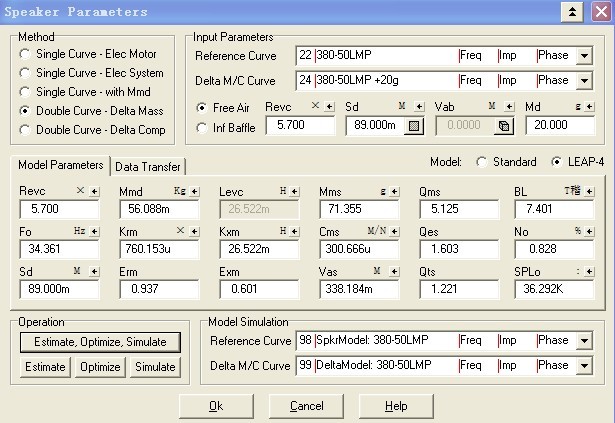This screenshot has height=423, width=615.
Task: Switch model to Standard
Action: [482, 162]
